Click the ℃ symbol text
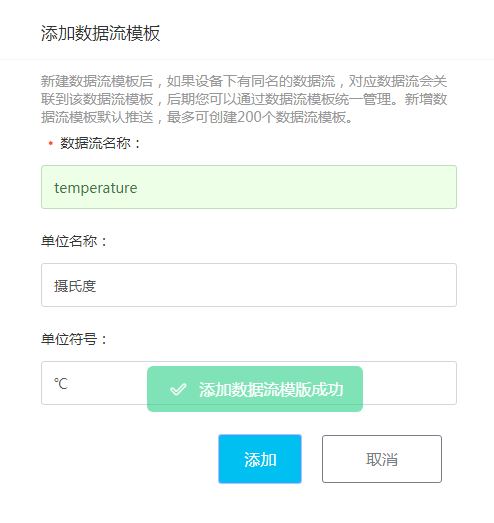This screenshot has width=494, height=523. [x=61, y=384]
